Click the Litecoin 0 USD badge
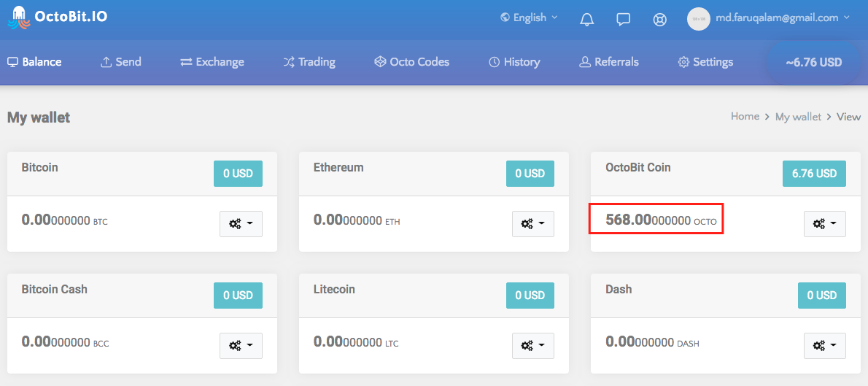868x386 pixels. tap(530, 296)
